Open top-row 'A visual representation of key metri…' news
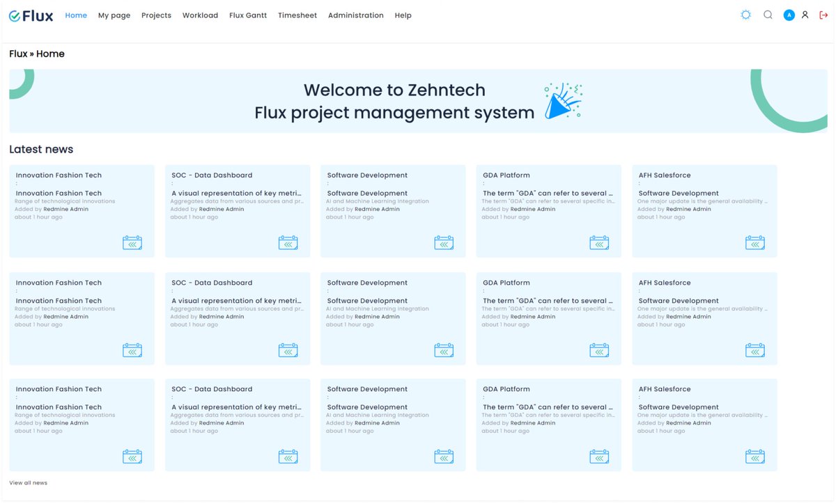Viewport: 836px width, 504px height. point(237,194)
